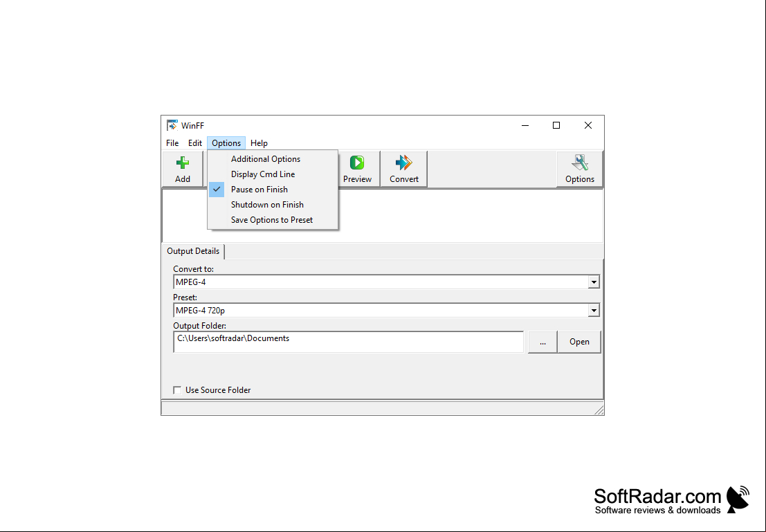Viewport: 766px width, 532px height.
Task: Minimize the WinFF window
Action: [525, 125]
